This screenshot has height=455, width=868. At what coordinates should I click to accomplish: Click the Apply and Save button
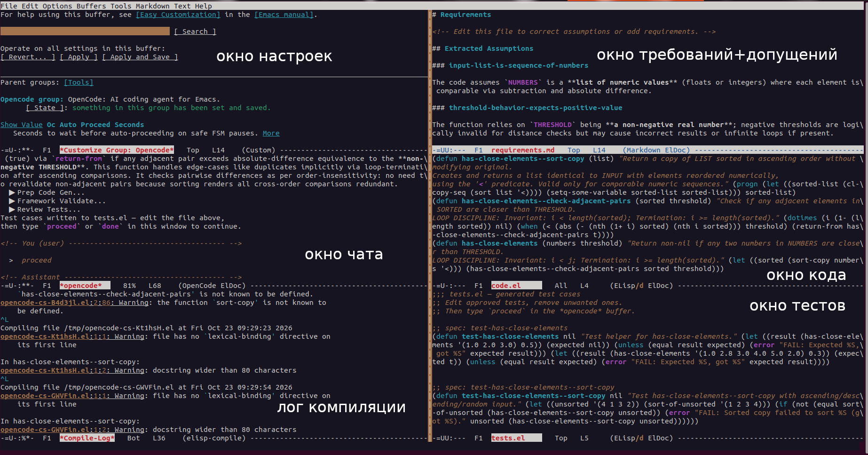(140, 57)
